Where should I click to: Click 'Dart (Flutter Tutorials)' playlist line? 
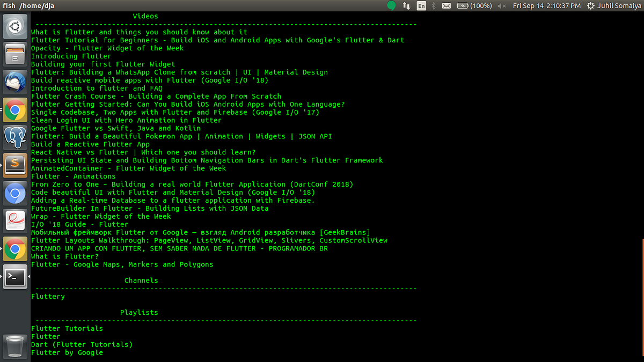pyautogui.click(x=82, y=345)
